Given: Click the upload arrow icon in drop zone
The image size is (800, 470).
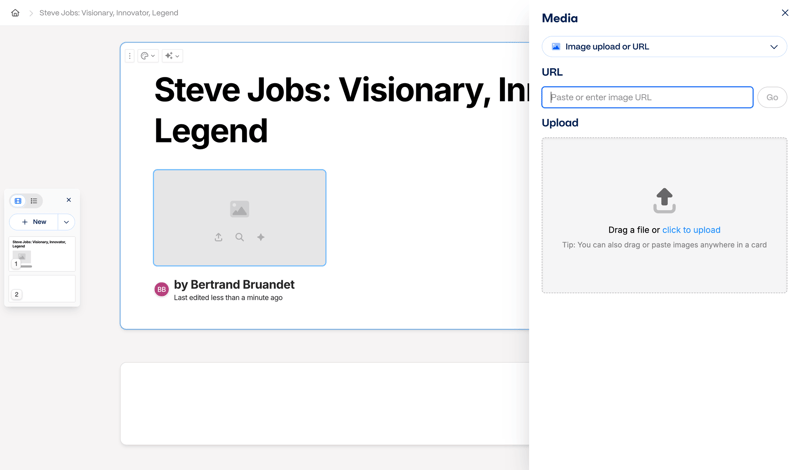Looking at the screenshot, I should coord(664,201).
